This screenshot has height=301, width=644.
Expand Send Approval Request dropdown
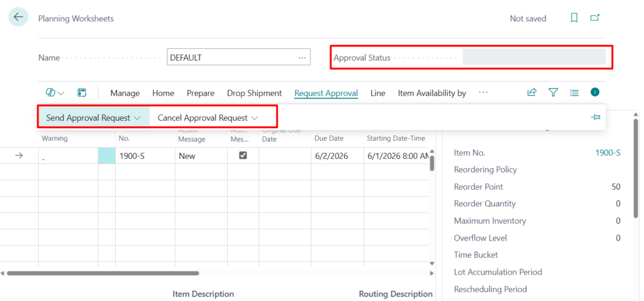tap(93, 118)
